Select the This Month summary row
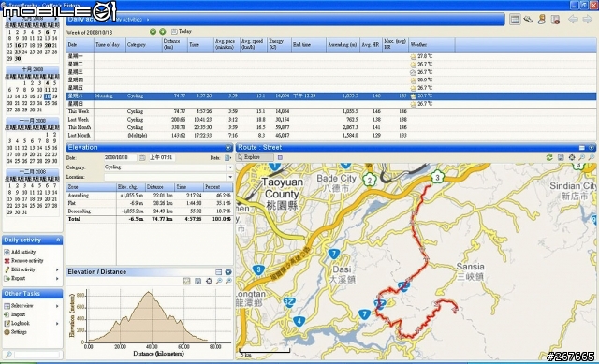599x364 pixels. 330,127
